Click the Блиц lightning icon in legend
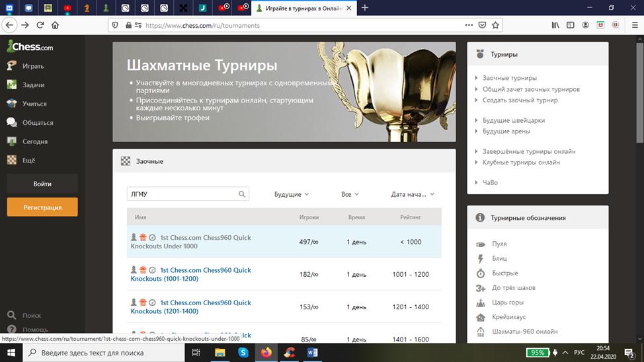This screenshot has width=644, height=362. pyautogui.click(x=481, y=258)
